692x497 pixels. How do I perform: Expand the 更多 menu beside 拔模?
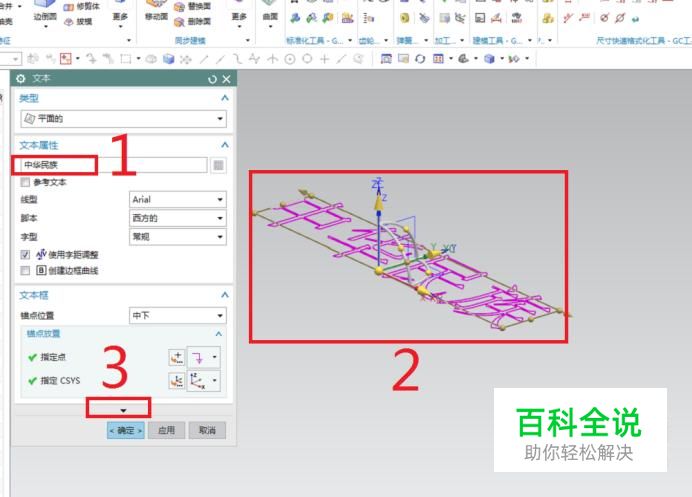click(120, 19)
